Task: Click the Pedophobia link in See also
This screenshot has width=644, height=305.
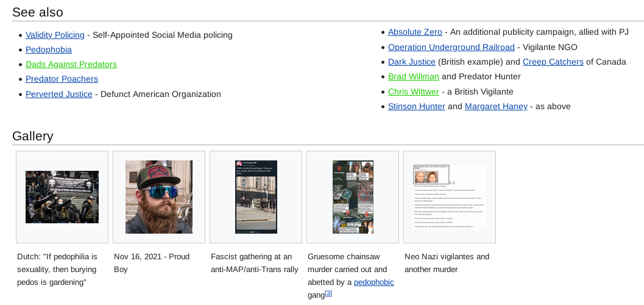Action: click(49, 49)
